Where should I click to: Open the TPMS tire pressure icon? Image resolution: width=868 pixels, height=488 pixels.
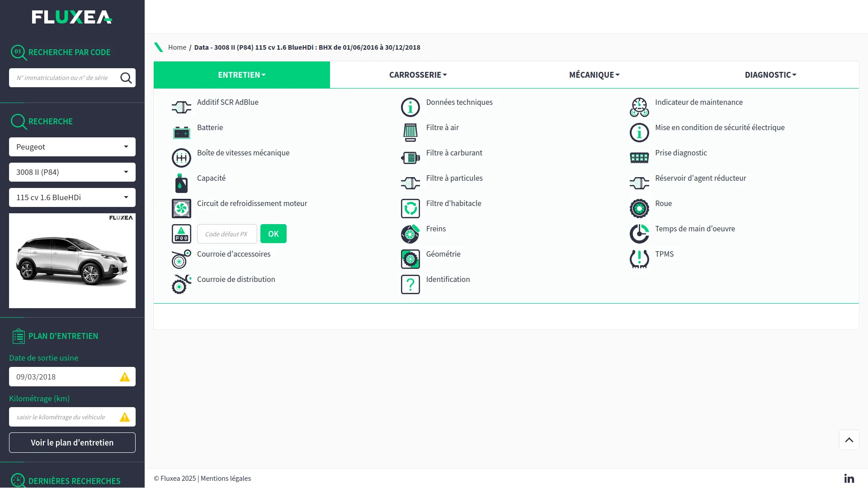(x=639, y=259)
